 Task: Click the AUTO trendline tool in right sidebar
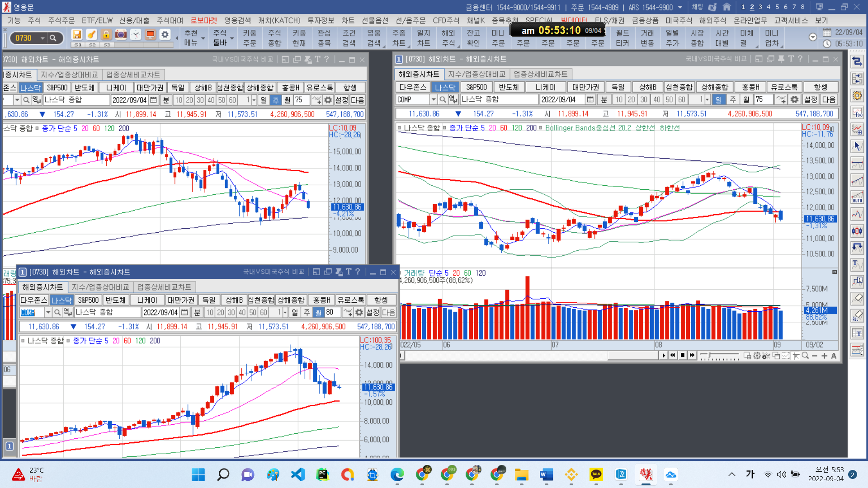pyautogui.click(x=857, y=197)
